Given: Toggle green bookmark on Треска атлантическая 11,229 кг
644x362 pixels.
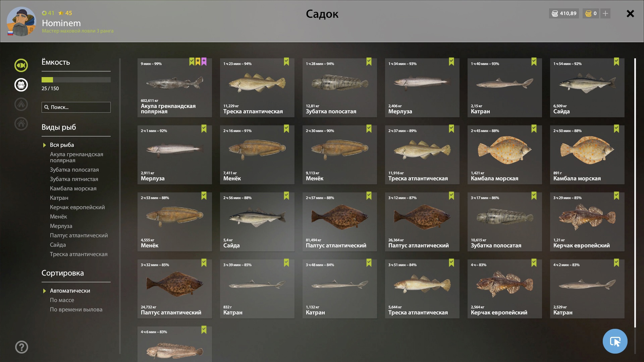Looking at the screenshot, I should [286, 62].
